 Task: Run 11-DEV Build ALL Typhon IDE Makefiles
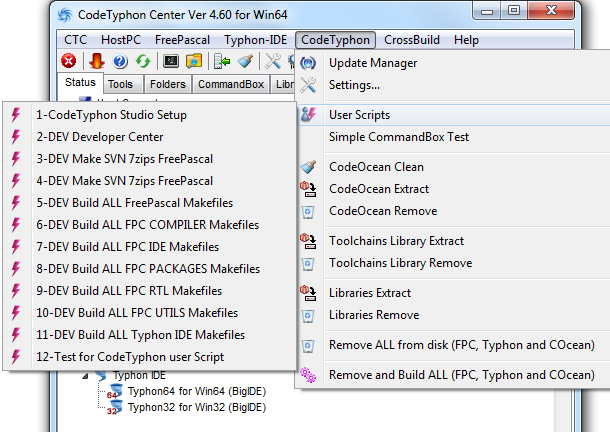pyautogui.click(x=149, y=335)
